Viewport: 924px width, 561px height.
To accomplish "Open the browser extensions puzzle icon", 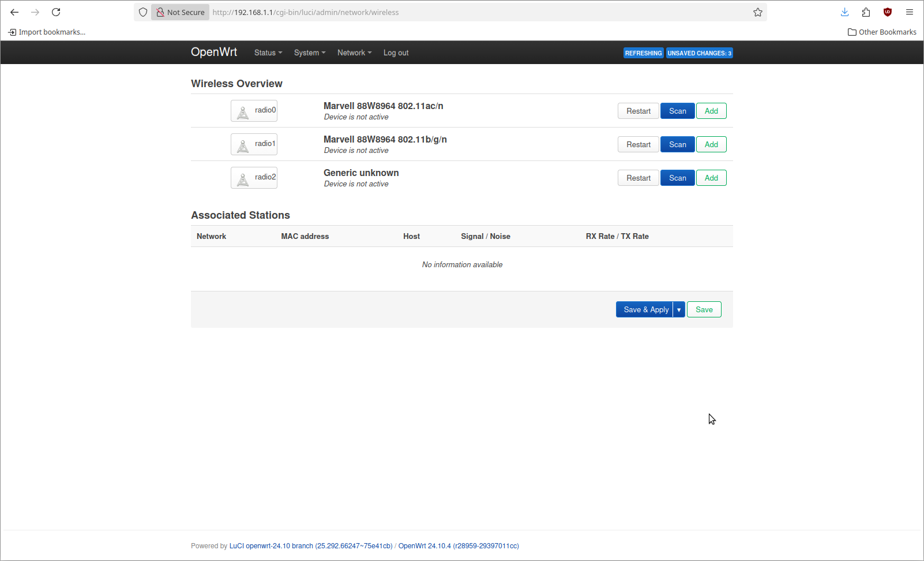I will pos(866,12).
